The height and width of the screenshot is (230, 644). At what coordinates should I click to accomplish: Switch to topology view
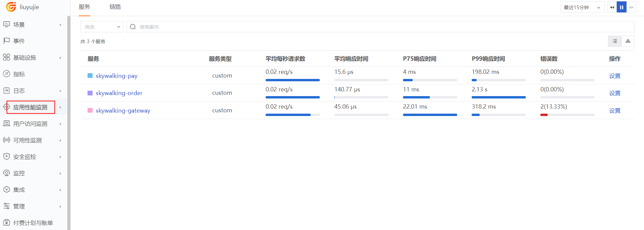pos(628,41)
